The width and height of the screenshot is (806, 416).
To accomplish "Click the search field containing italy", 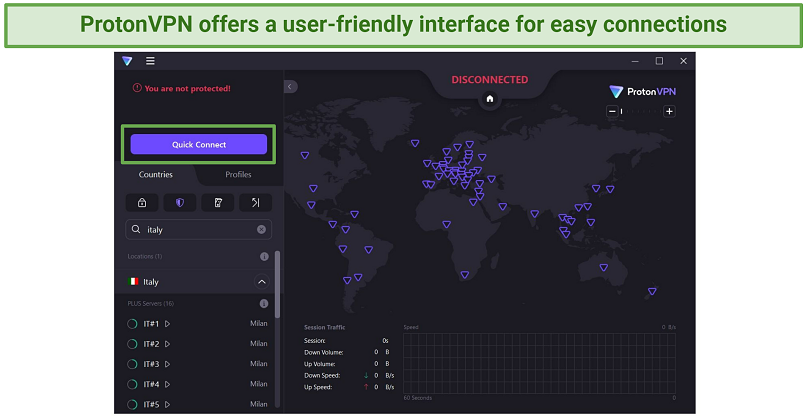I will (x=198, y=229).
